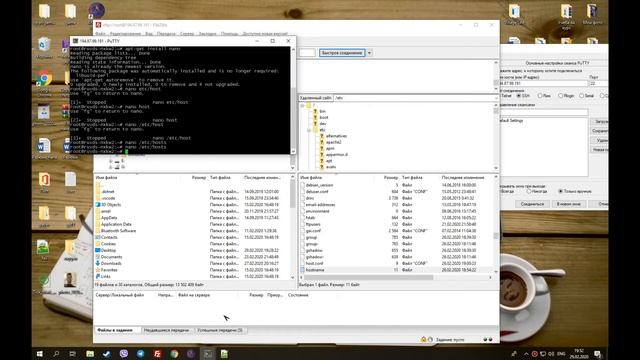Screen dimensions: 640x360
Task: Click the PuTTY title bar icon
Action: click(75, 41)
